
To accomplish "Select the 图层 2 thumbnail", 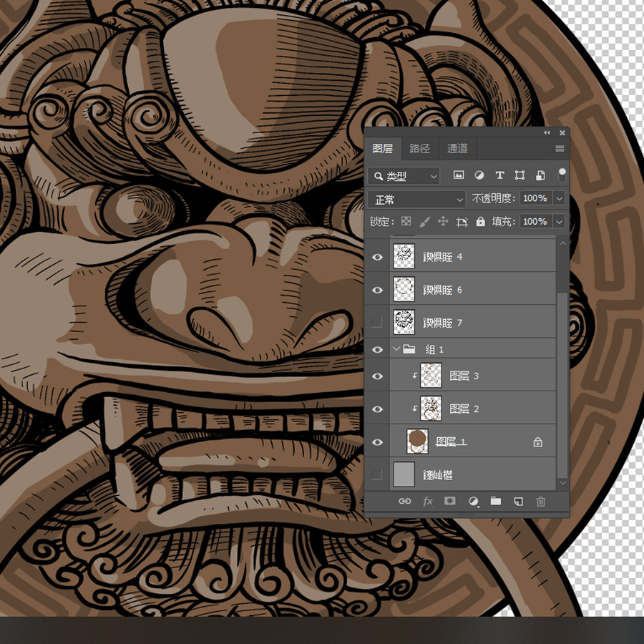I will pyautogui.click(x=431, y=409).
